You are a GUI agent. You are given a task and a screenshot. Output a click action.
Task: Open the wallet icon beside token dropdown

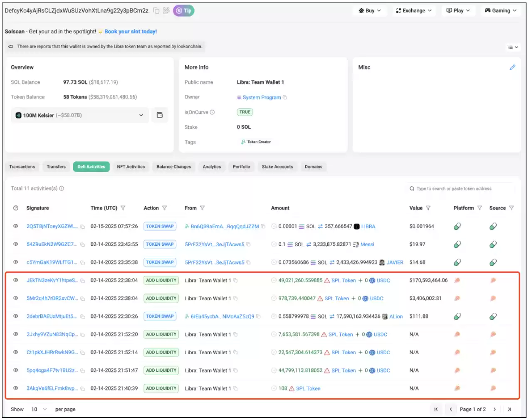point(160,115)
